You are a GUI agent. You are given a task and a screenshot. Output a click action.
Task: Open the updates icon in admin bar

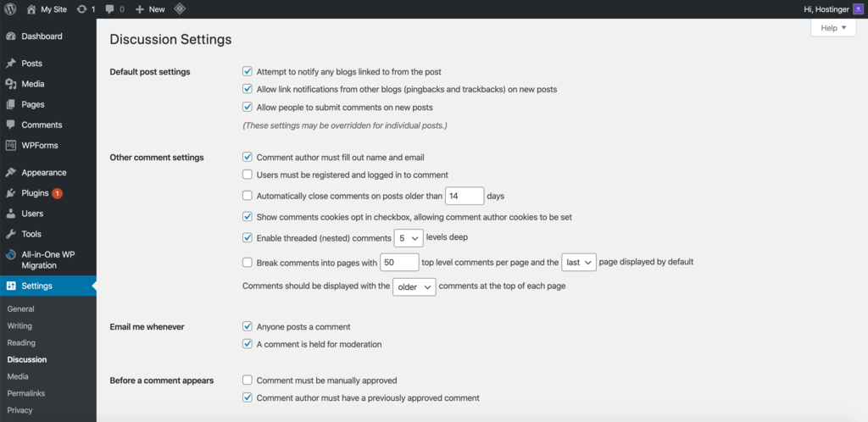81,8
